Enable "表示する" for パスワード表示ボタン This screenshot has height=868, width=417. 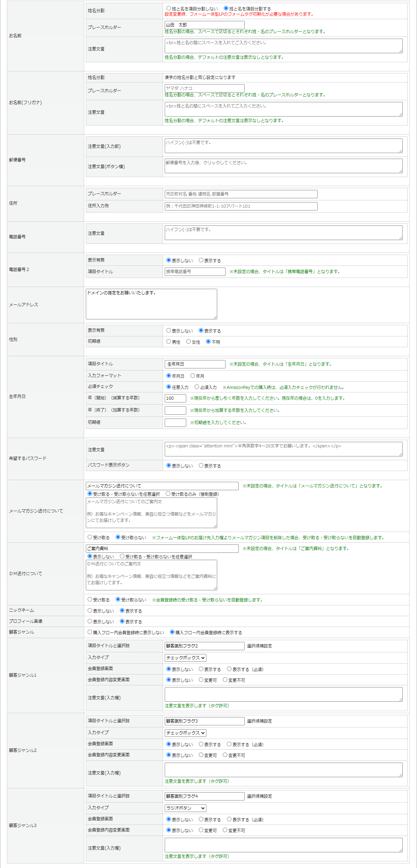(x=201, y=465)
